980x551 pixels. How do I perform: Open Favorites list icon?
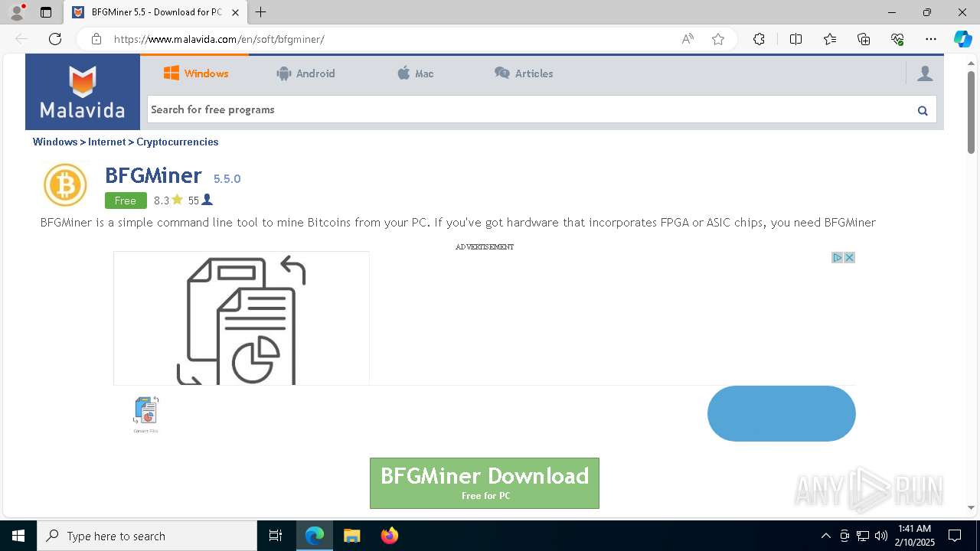[x=830, y=39]
